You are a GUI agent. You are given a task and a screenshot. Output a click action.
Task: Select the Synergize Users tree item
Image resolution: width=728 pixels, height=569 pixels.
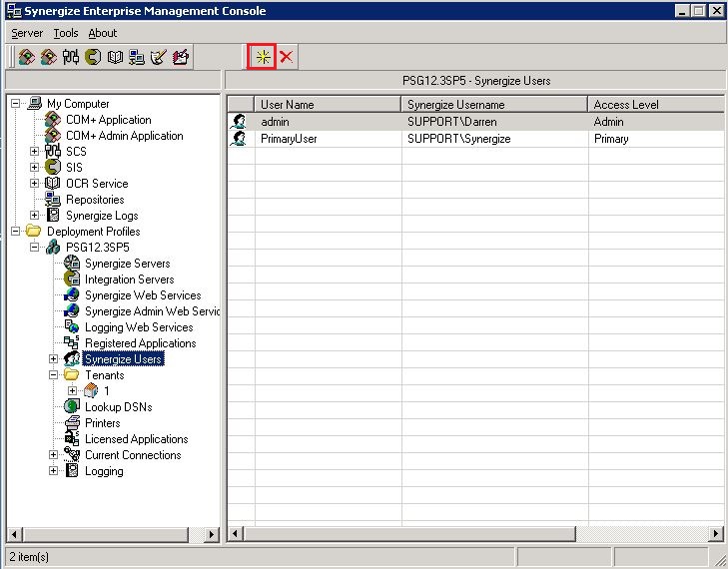[x=123, y=359]
